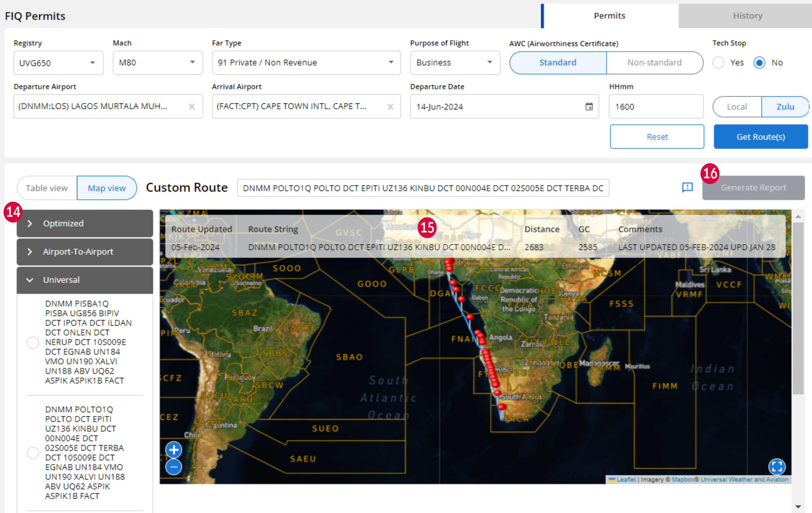Clear the Departure Airport field

[x=192, y=107]
